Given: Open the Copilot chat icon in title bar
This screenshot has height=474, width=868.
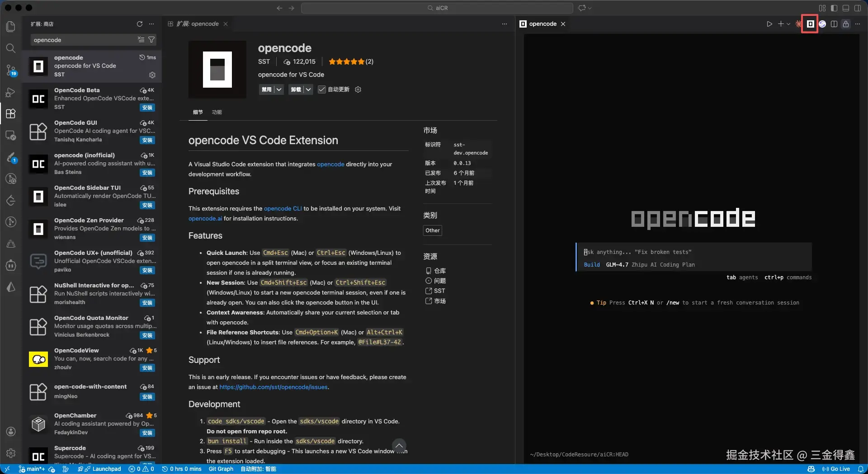Looking at the screenshot, I should 582,8.
